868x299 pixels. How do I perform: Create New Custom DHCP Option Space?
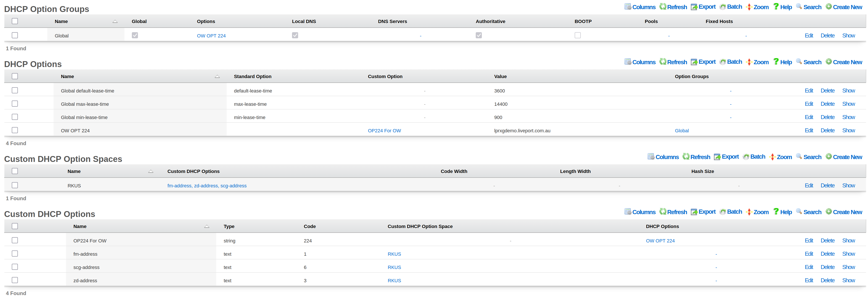click(844, 157)
